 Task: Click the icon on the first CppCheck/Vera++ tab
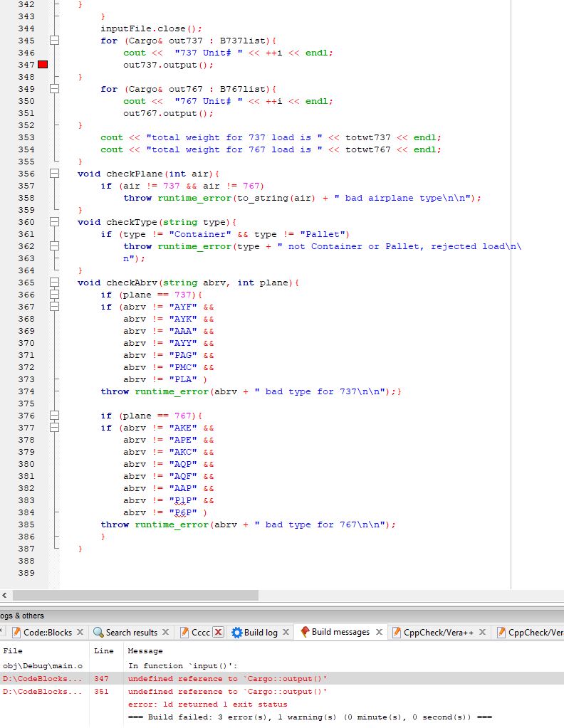click(x=397, y=633)
